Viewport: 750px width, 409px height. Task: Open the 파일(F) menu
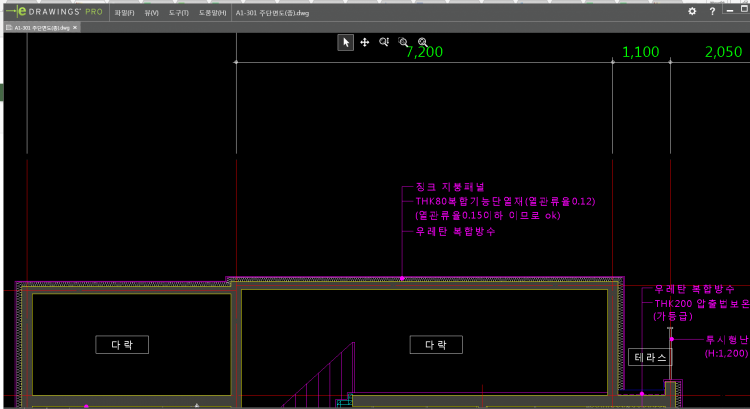(x=124, y=12)
